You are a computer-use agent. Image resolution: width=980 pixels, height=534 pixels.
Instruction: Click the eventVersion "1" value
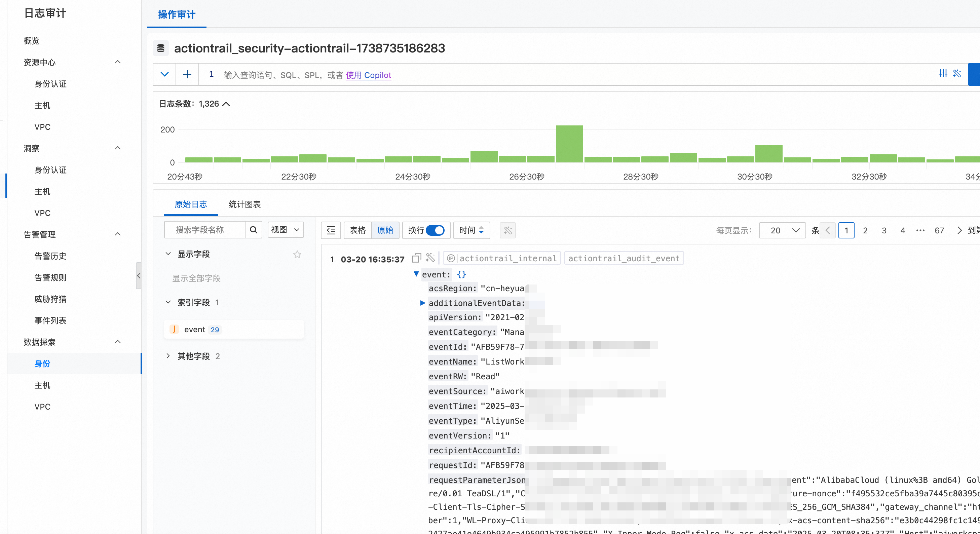pyautogui.click(x=502, y=435)
